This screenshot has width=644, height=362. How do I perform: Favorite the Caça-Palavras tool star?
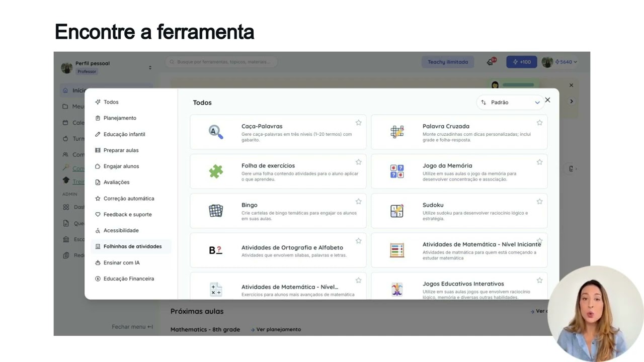coord(358,123)
